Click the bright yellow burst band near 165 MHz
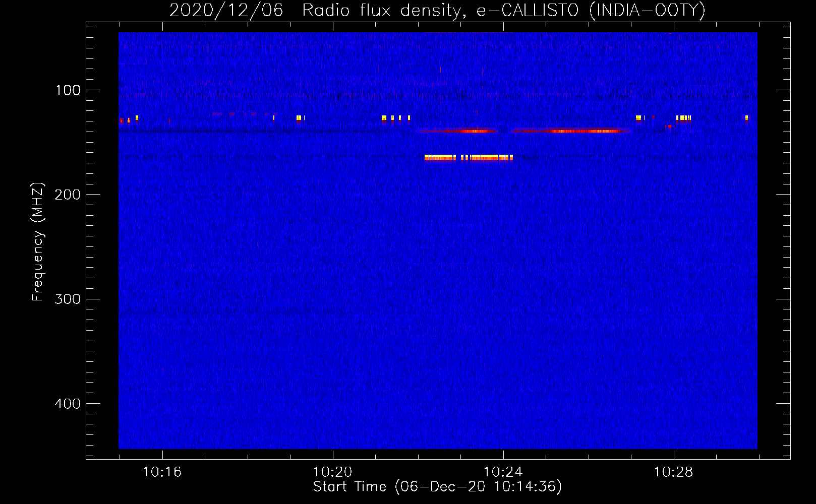 (469, 158)
